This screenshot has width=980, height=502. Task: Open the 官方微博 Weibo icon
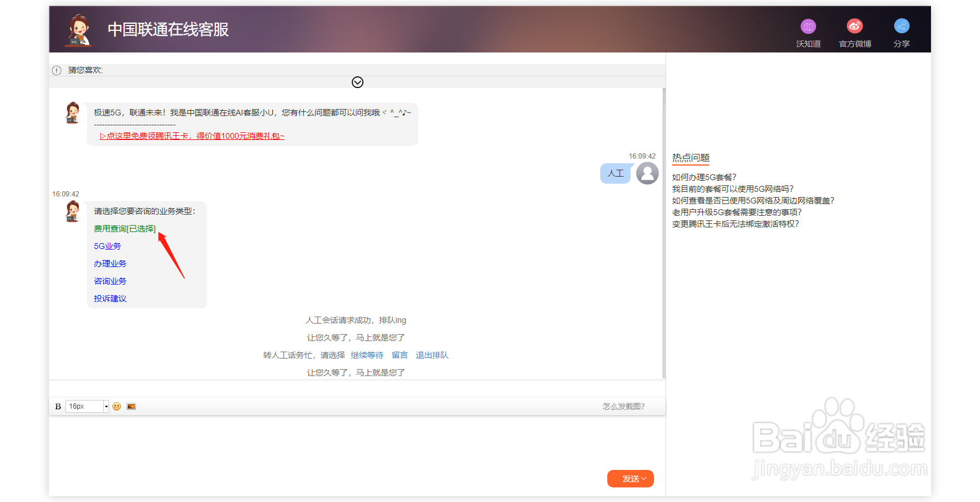855,26
